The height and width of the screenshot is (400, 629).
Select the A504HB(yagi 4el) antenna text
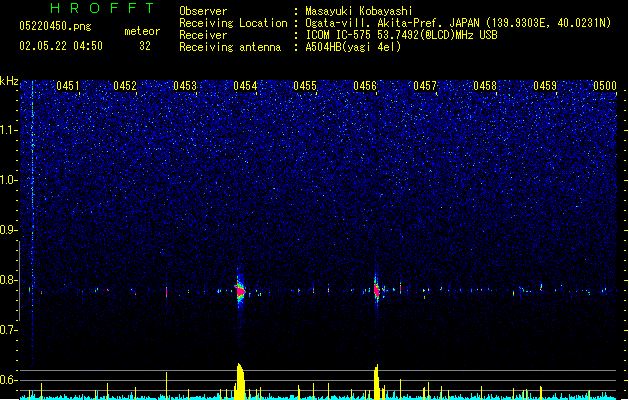[x=353, y=47]
